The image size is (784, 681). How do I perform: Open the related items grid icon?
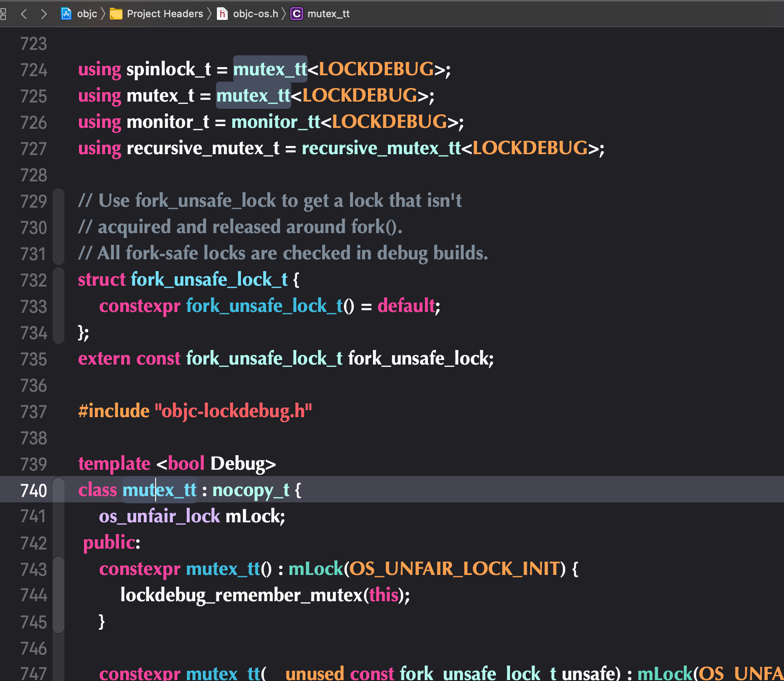click(3, 14)
